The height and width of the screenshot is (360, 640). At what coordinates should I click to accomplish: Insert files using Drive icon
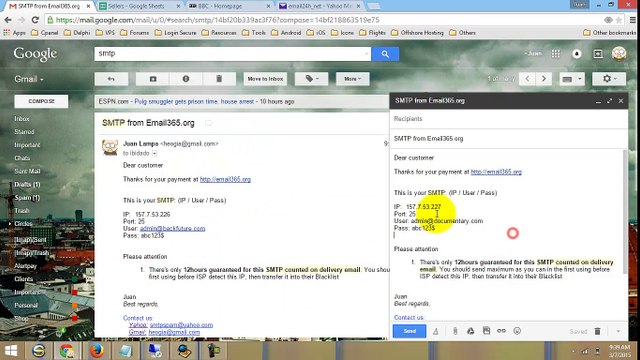[471, 331]
